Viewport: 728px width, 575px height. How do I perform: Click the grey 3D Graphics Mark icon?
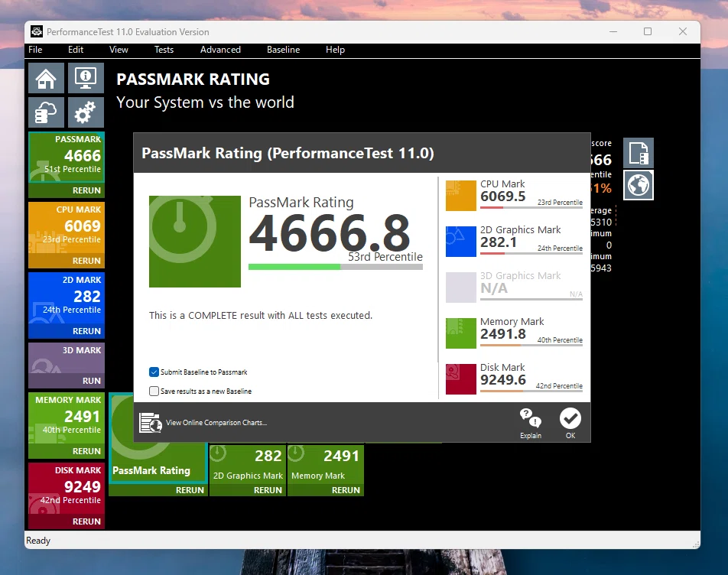[461, 287]
